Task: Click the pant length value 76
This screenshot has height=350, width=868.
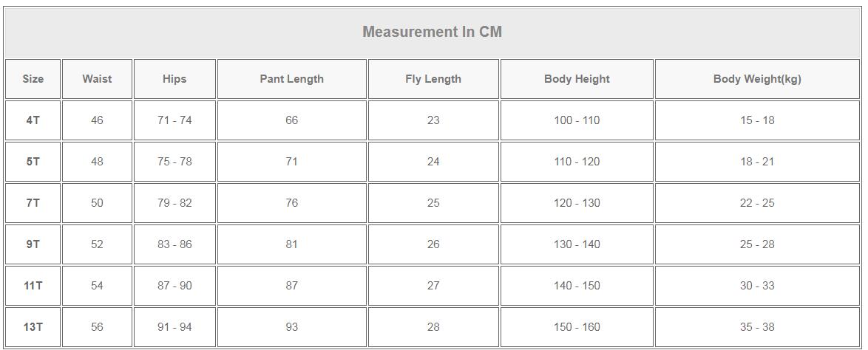Action: click(x=291, y=203)
